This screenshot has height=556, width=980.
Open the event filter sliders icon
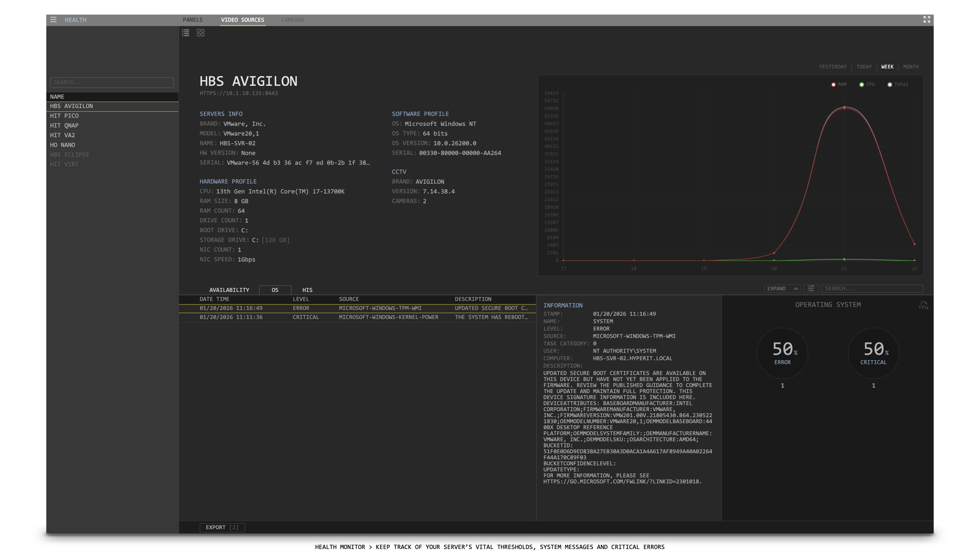tap(811, 289)
